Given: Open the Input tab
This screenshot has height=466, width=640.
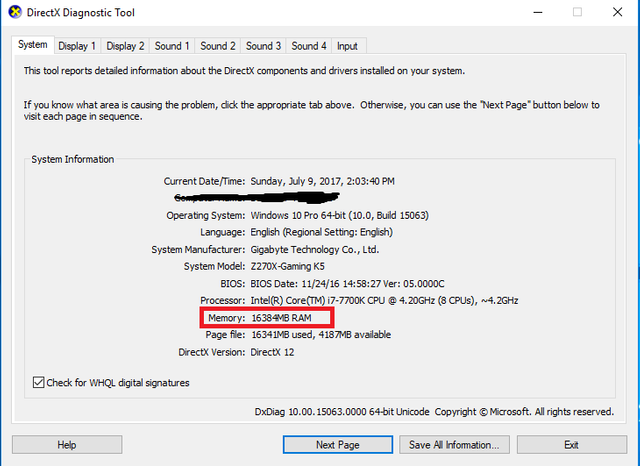Looking at the screenshot, I should click(347, 46).
